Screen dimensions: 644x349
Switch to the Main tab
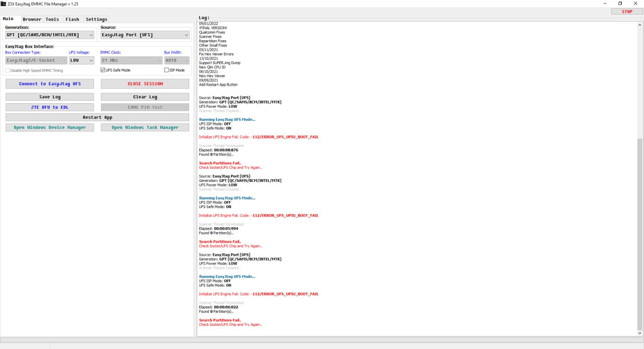pyautogui.click(x=9, y=19)
